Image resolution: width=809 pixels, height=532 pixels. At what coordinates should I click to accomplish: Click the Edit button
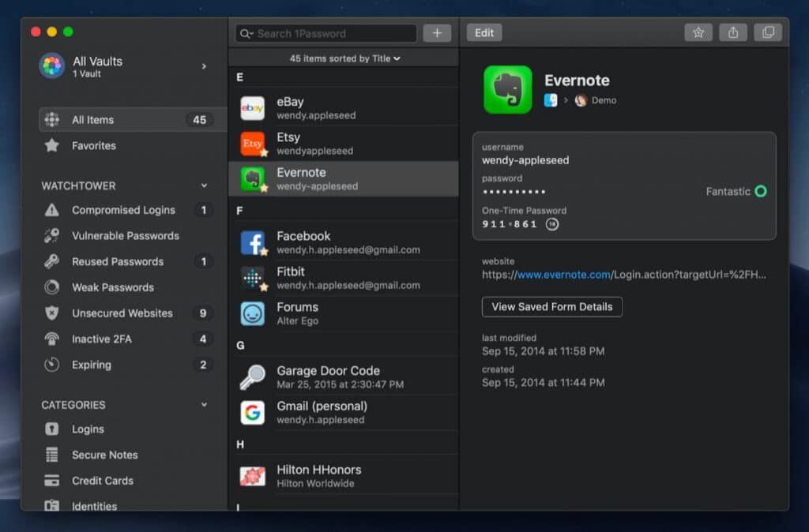point(484,32)
